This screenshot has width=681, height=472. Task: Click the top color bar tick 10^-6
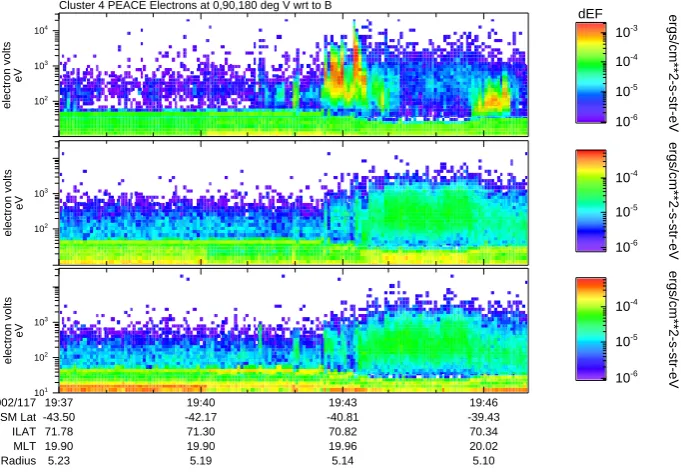pyautogui.click(x=627, y=120)
